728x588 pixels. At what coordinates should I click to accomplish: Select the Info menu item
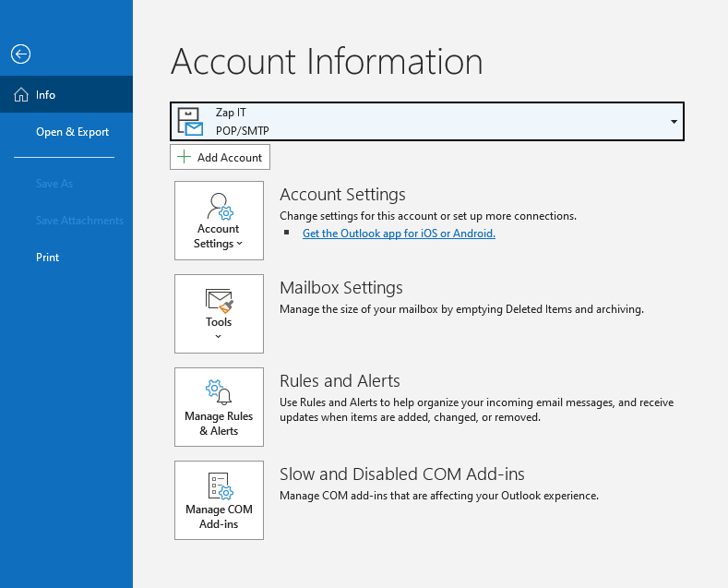point(66,95)
